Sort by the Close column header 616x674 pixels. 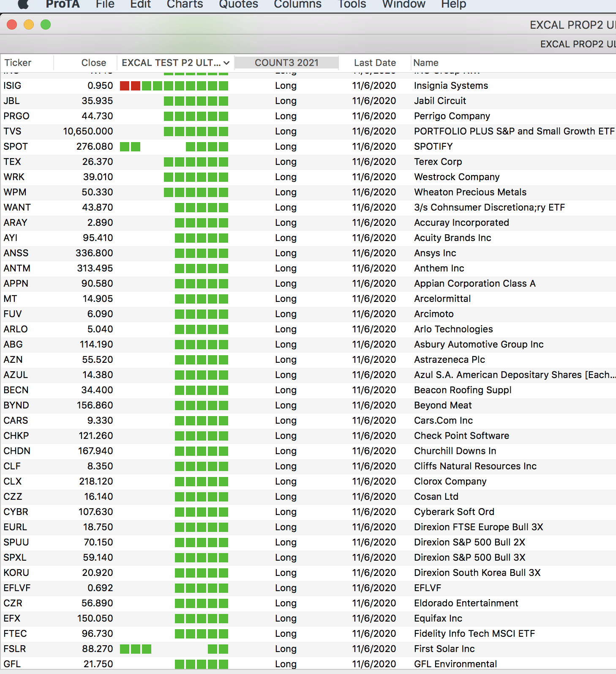(x=93, y=63)
